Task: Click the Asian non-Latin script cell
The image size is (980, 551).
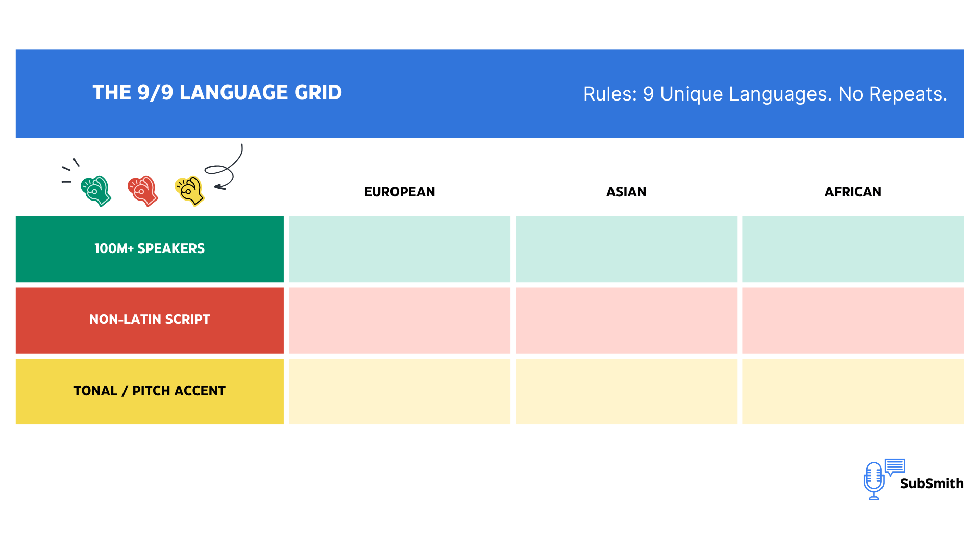Action: point(626,320)
